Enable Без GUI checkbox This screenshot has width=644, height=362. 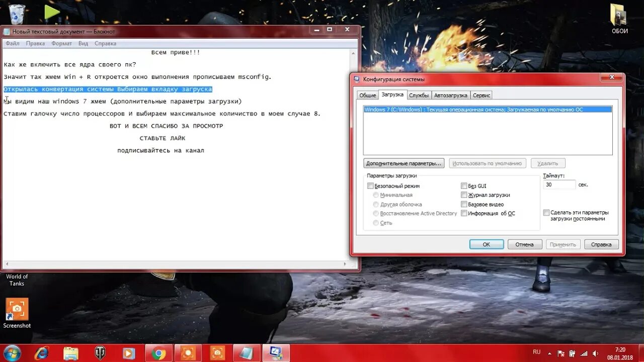point(464,186)
